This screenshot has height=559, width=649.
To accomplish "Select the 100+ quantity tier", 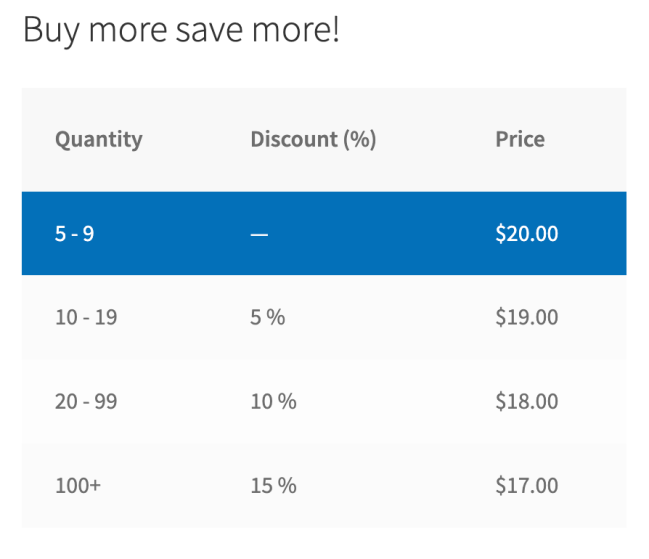I will click(x=78, y=486).
